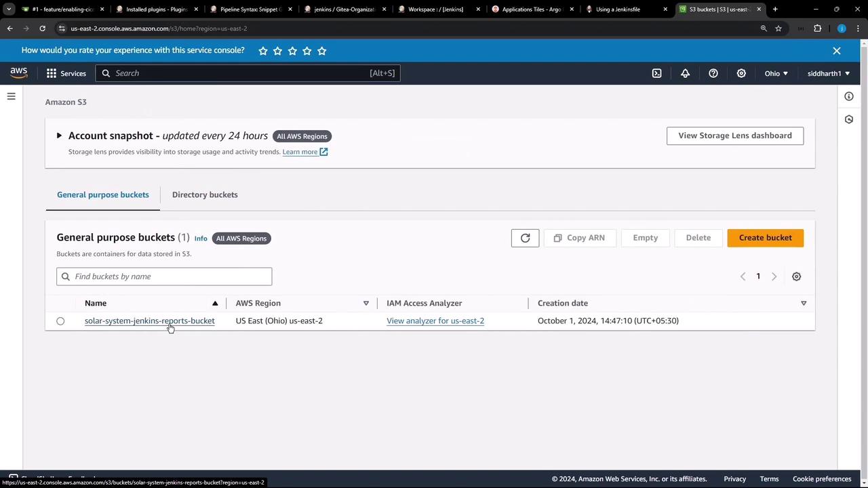Open the Terms footer link
868x488 pixels.
tap(769, 479)
